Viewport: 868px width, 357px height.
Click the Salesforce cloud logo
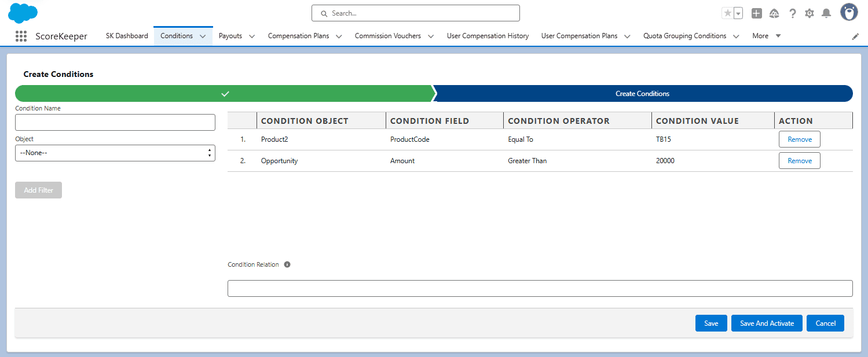click(x=23, y=13)
